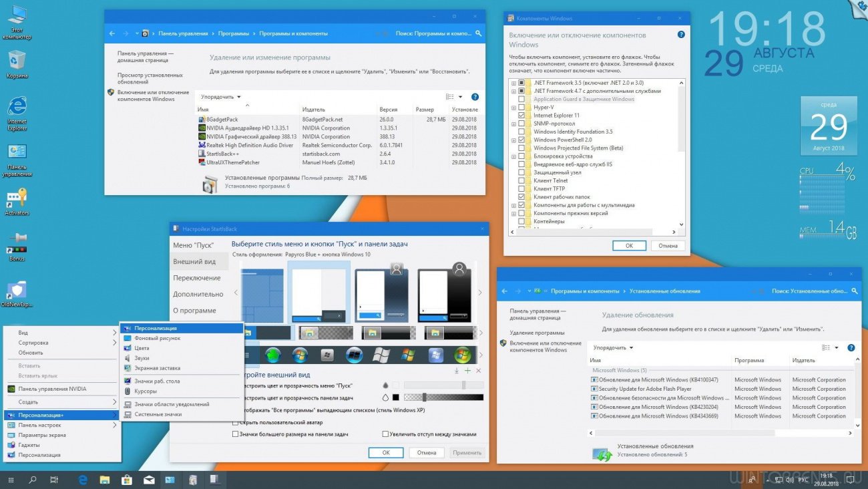Open the Панель управления desktop icon
The height and width of the screenshot is (489, 868).
[17, 160]
